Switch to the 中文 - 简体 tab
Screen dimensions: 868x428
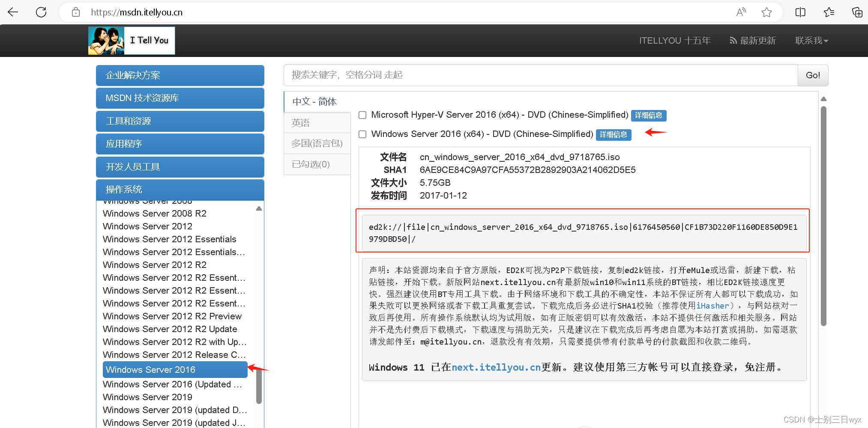click(317, 102)
